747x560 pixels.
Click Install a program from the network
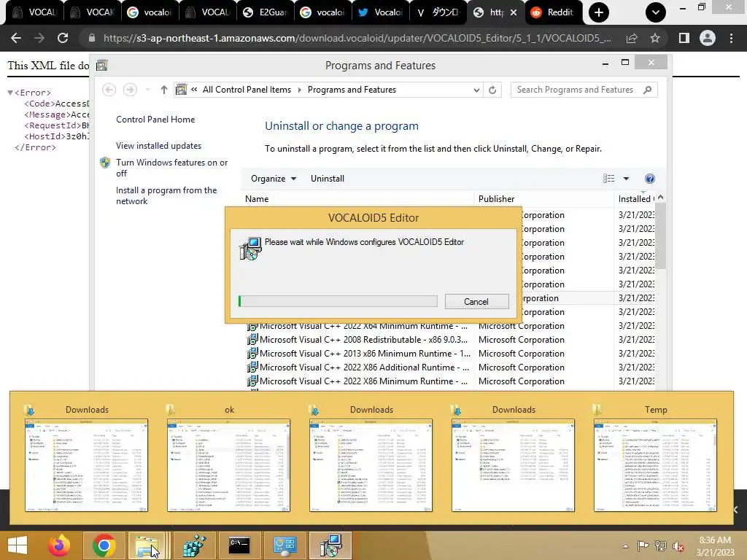[166, 195]
